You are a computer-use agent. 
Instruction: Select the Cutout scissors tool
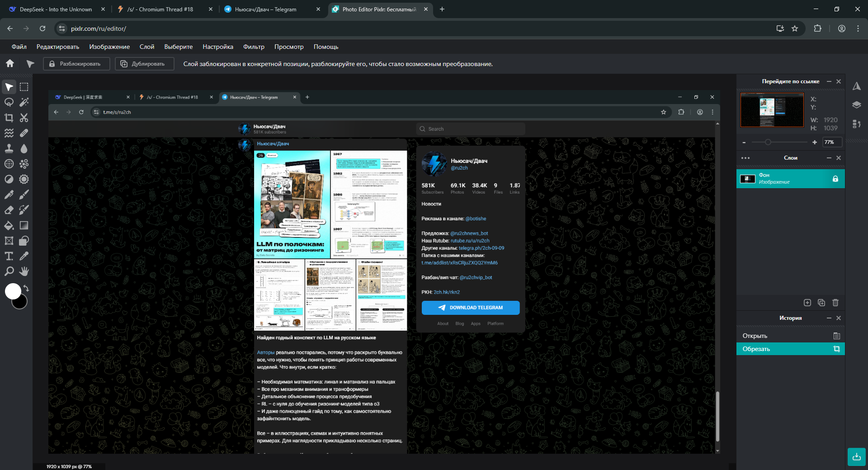click(24, 118)
